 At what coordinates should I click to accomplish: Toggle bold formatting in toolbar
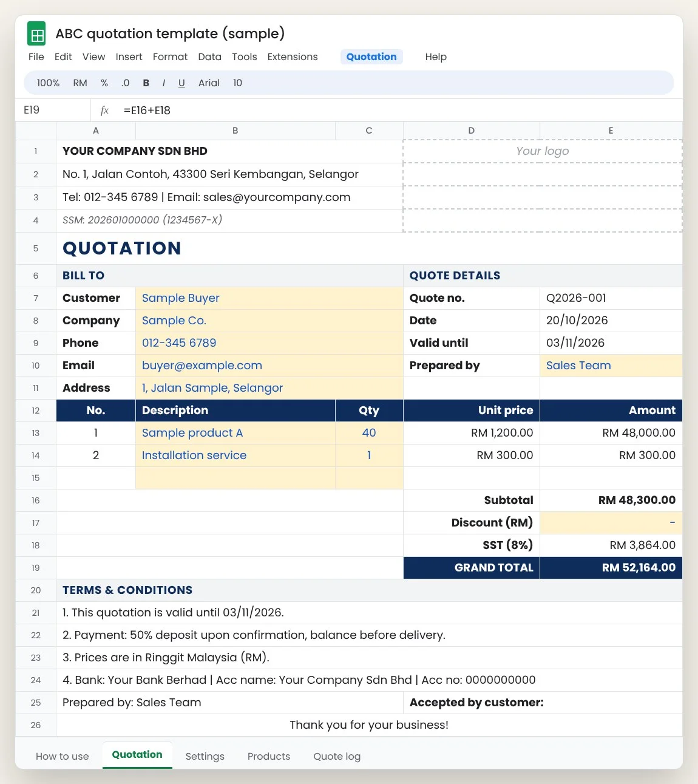click(x=146, y=83)
